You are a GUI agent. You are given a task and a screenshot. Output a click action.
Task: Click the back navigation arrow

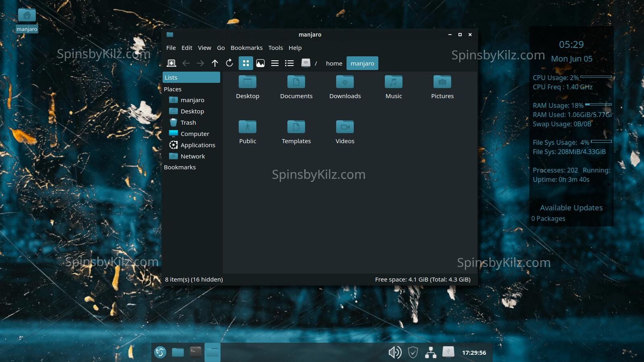tap(186, 63)
